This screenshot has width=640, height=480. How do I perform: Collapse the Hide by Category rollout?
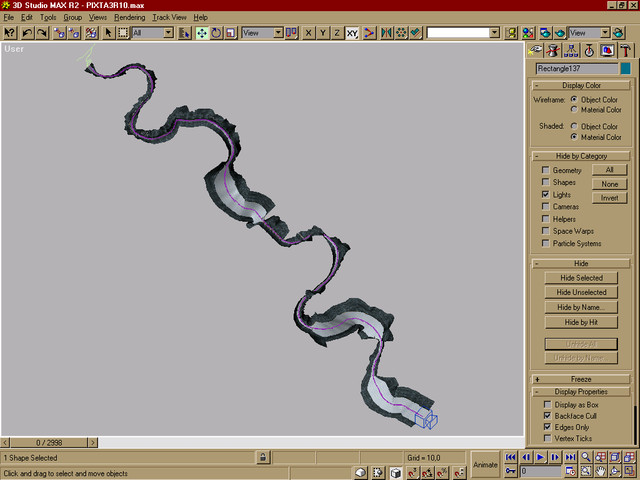(x=581, y=156)
